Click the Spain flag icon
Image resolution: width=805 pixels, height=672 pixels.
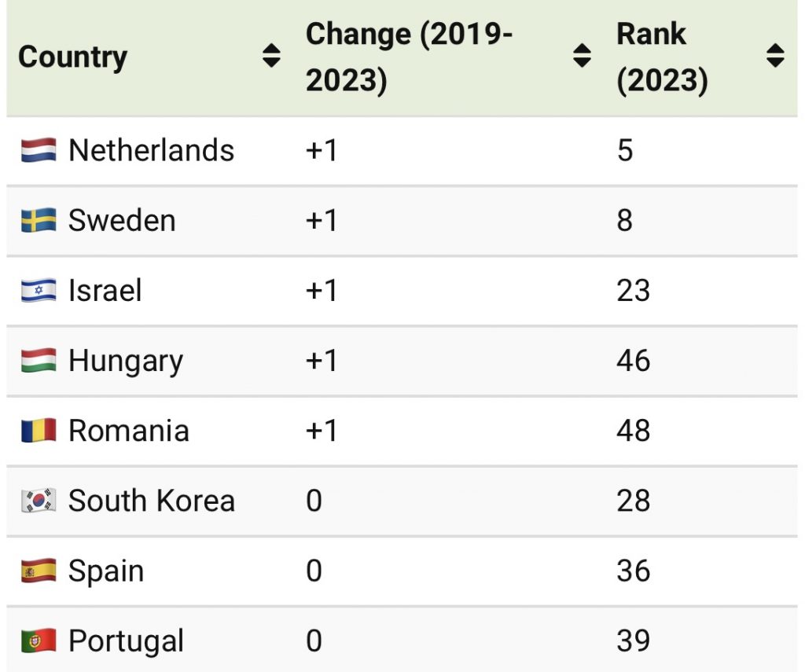click(x=39, y=571)
